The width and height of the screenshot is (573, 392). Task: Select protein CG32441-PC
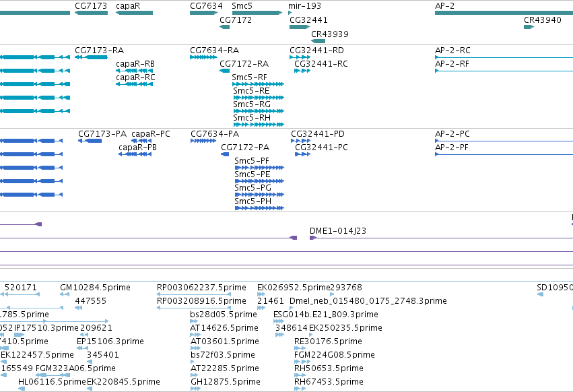(302, 154)
